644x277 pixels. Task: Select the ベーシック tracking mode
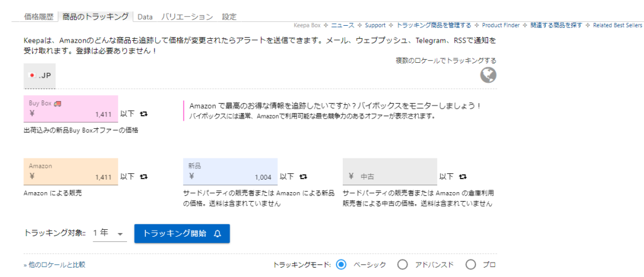click(x=341, y=264)
